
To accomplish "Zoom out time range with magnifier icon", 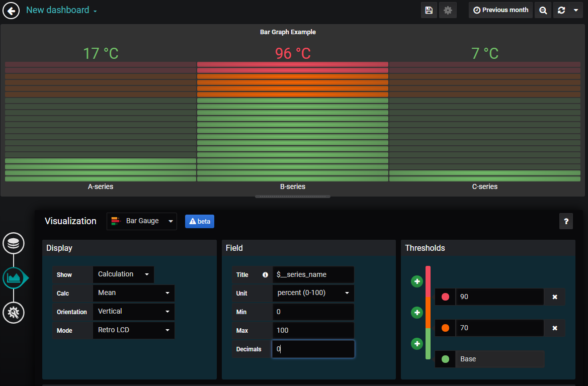I will click(543, 10).
